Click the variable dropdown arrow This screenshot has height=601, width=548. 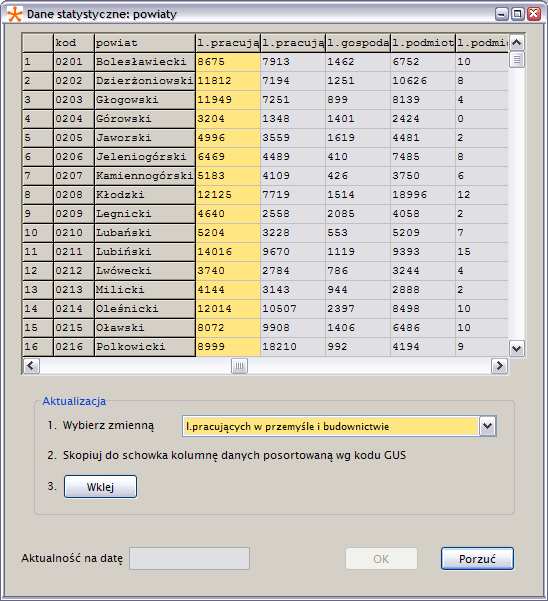487,426
